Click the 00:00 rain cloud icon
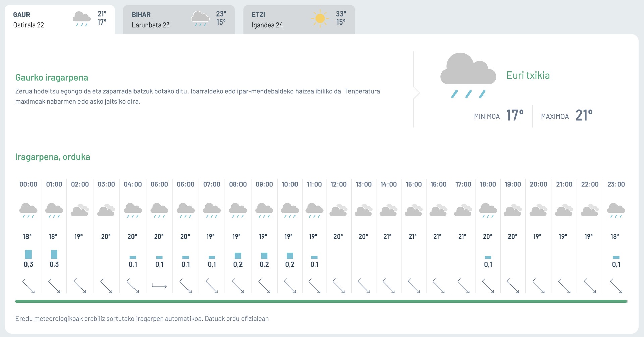Image resolution: width=644 pixels, height=337 pixels. 28,210
